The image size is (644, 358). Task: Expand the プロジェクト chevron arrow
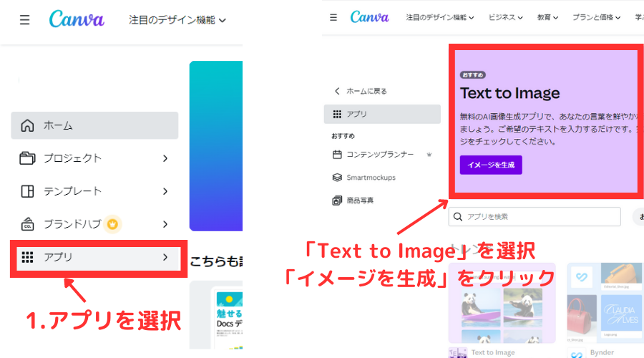pyautogui.click(x=165, y=158)
